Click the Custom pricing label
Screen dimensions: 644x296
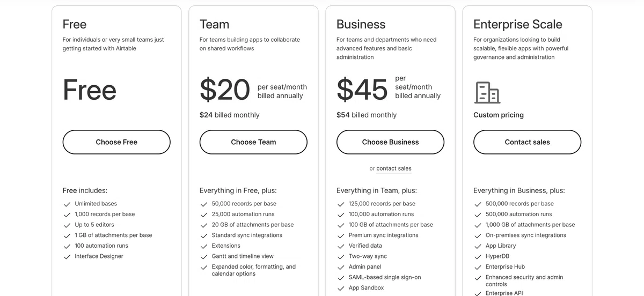[x=499, y=115]
